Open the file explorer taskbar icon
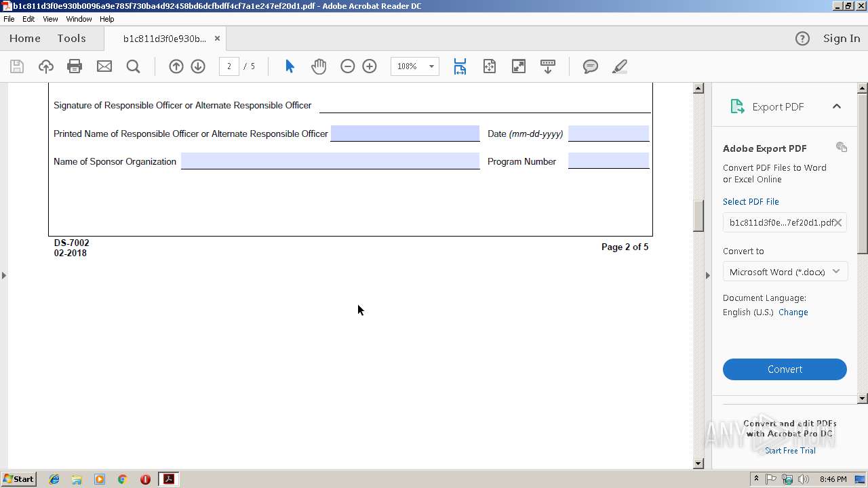 point(77,479)
